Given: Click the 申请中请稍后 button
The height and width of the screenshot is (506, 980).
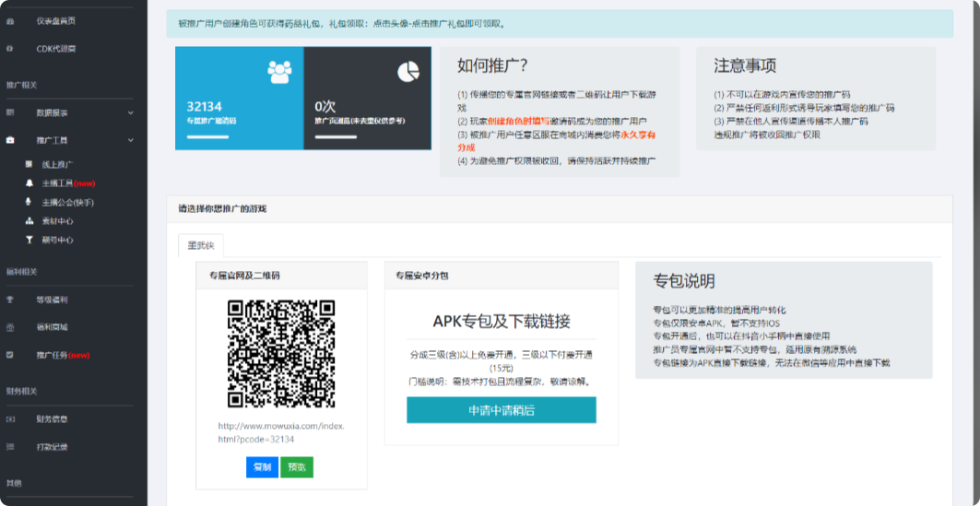Looking at the screenshot, I should point(502,410).
